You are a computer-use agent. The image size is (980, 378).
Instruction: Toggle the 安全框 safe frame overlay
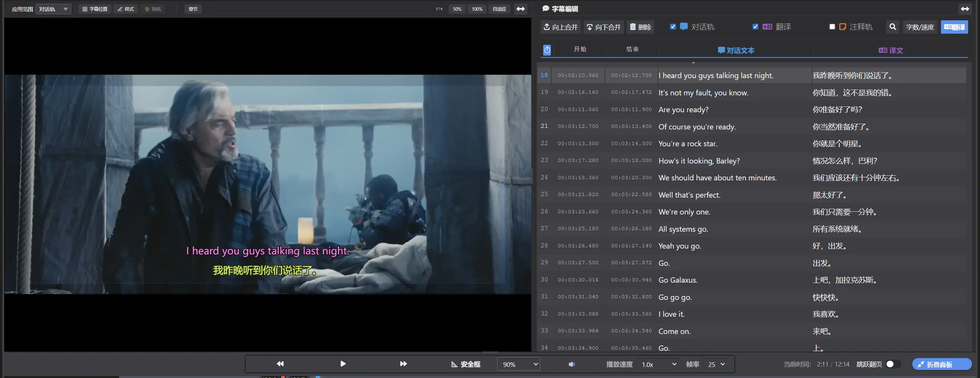tap(465, 364)
